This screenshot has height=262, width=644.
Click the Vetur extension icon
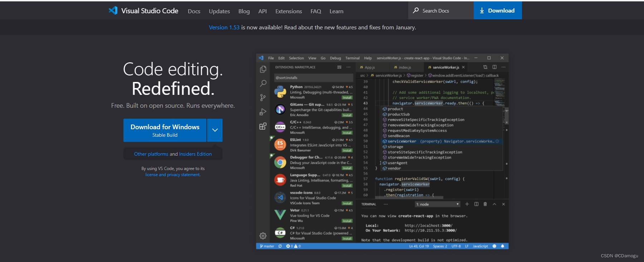click(x=280, y=215)
